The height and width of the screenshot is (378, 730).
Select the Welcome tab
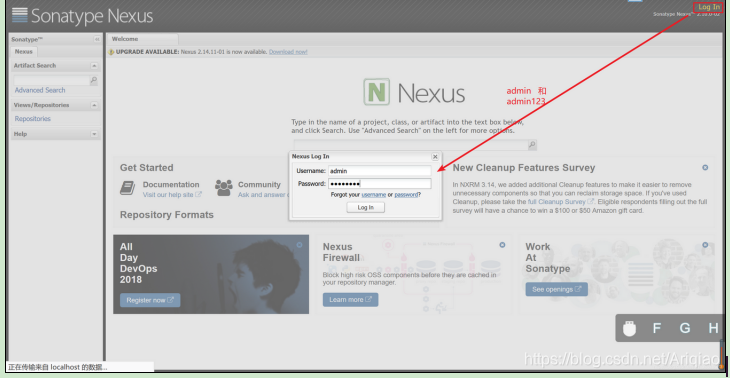pos(142,39)
